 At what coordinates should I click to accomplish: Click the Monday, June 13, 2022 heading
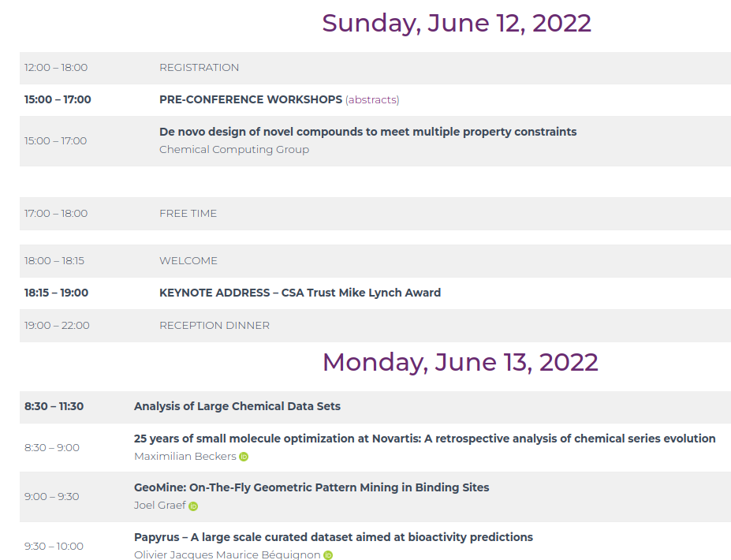tap(461, 362)
